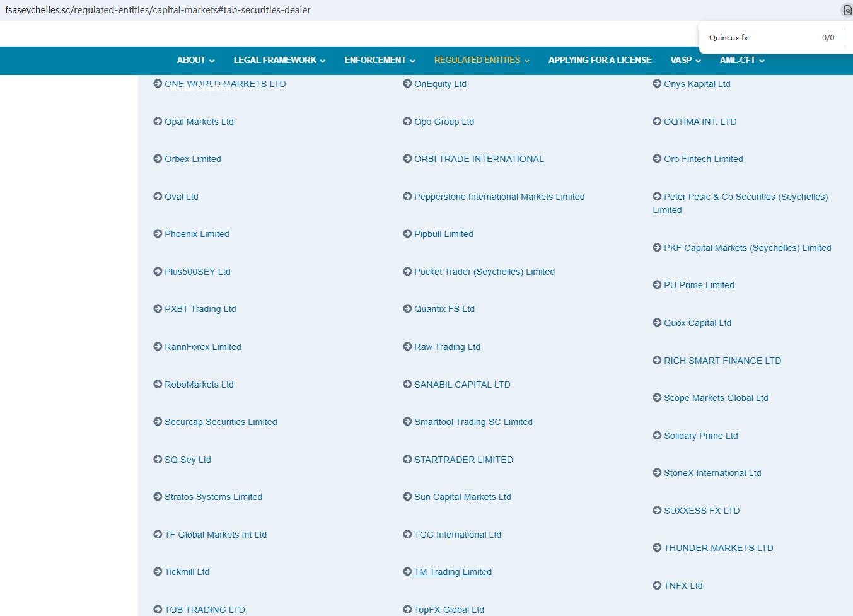Click the arrow icon beside OQTIMA INT. LTD
Image resolution: width=853 pixels, height=616 pixels.
click(x=657, y=121)
